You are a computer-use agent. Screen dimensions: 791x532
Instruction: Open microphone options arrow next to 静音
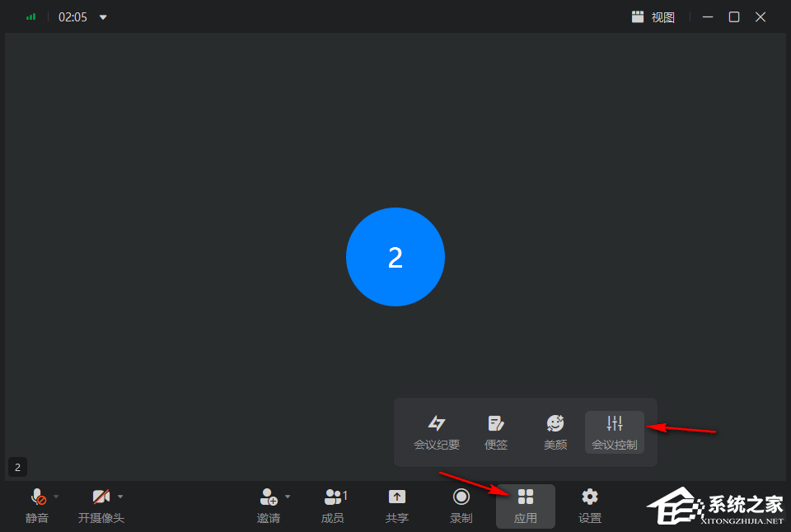point(56,497)
